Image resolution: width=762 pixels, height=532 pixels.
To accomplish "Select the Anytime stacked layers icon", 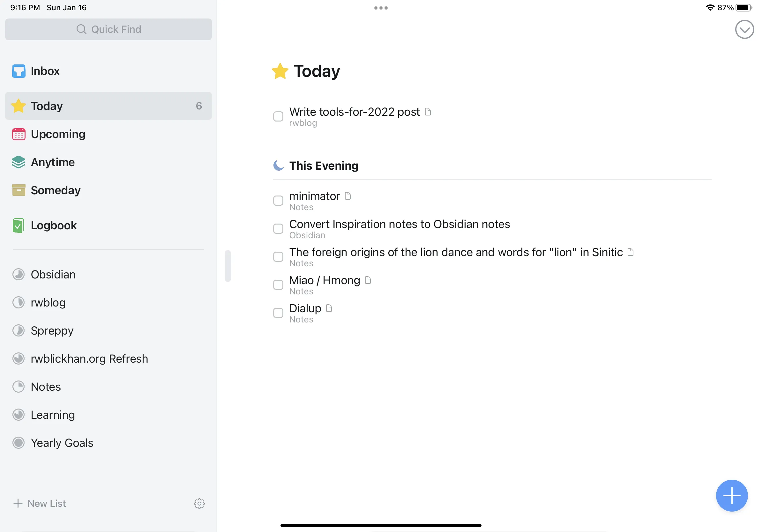I will tap(18, 161).
